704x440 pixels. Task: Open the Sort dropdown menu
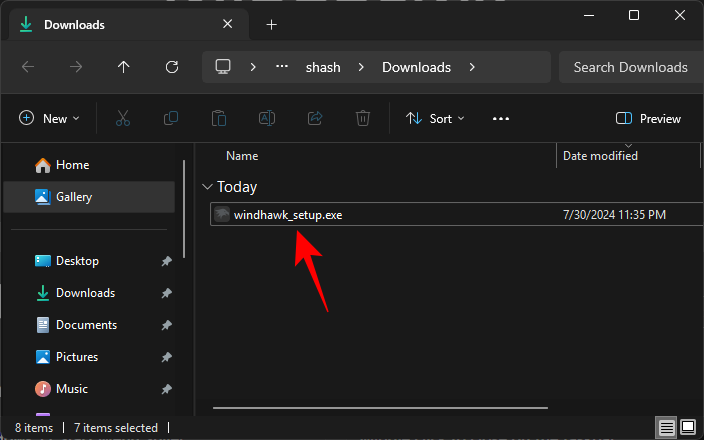pos(435,118)
